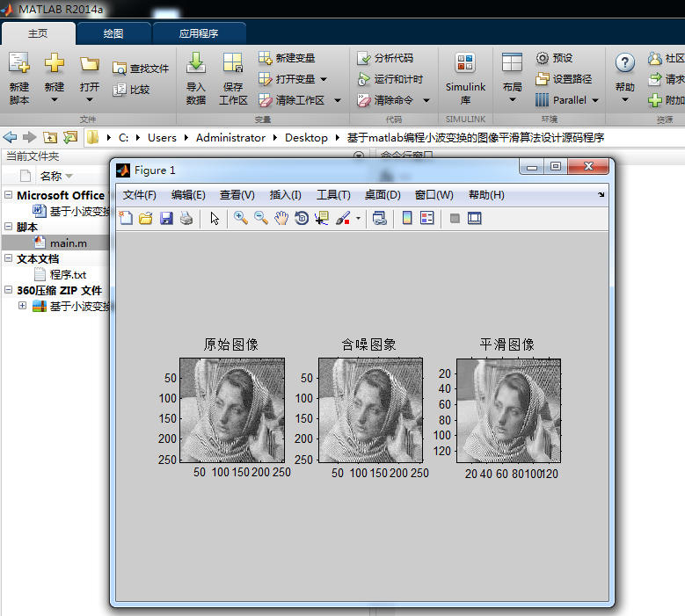685x616 pixels.
Task: Click Save floppy icon in Figure 1 toolbar
Action: 166,218
